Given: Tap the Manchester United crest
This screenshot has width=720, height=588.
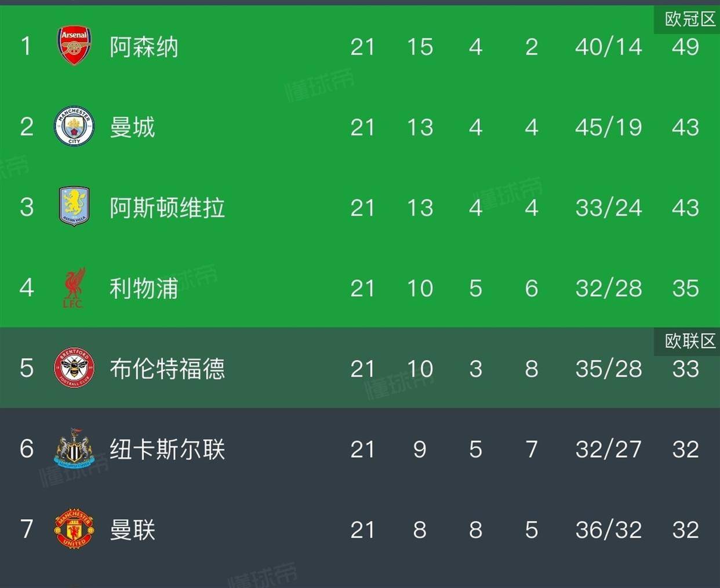Looking at the screenshot, I should coord(74,528).
